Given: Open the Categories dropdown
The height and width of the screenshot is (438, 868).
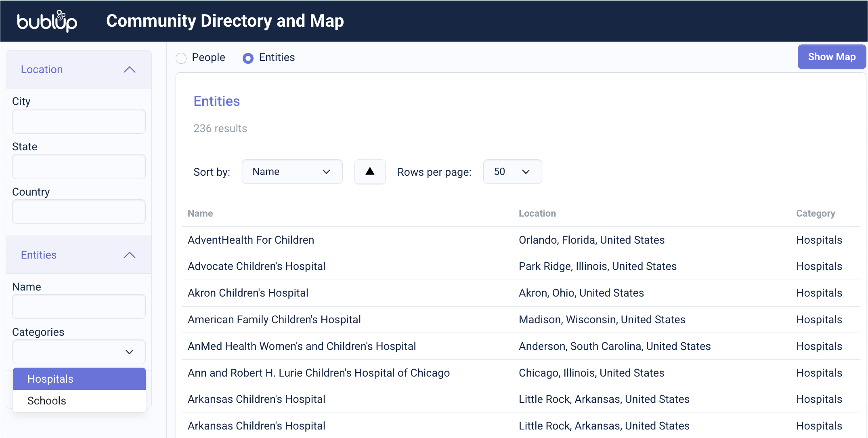Looking at the screenshot, I should (79, 352).
